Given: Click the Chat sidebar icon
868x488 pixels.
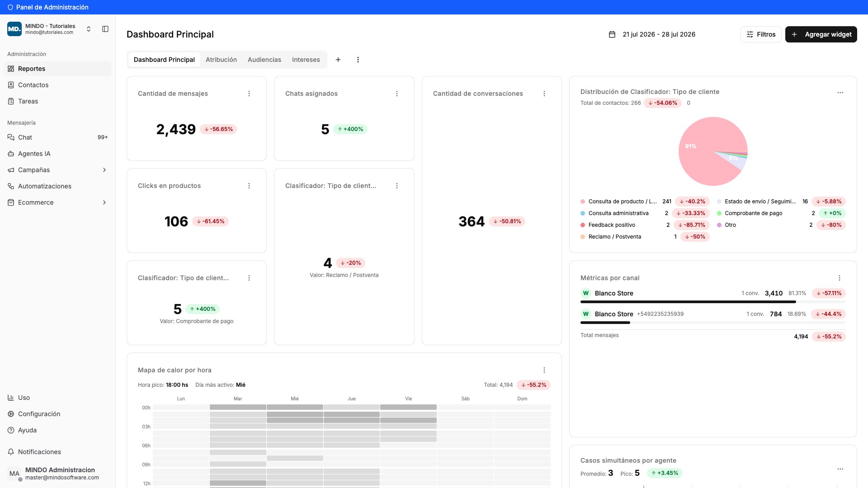Looking at the screenshot, I should pos(11,137).
